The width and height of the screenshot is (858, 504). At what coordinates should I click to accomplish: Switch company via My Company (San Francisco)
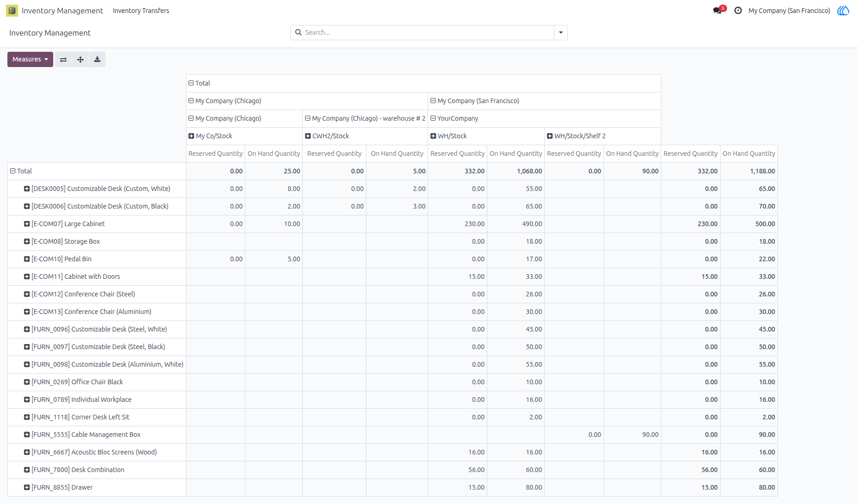coord(789,11)
